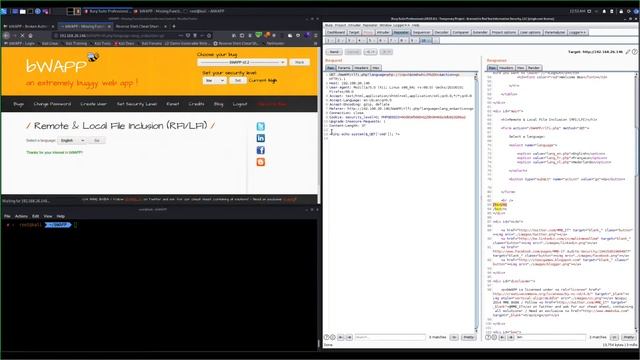Switch request view to Params tab
This screenshot has height=360, width=640.
[x=344, y=68]
